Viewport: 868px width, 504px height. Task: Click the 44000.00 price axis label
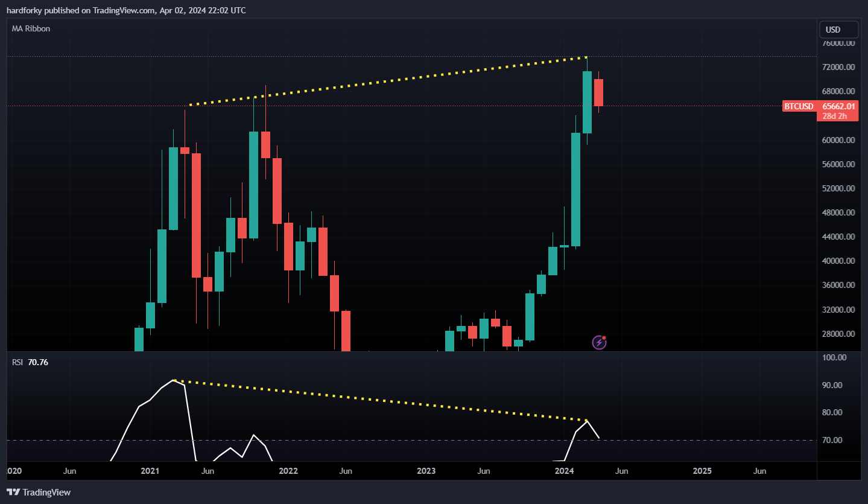tap(838, 237)
